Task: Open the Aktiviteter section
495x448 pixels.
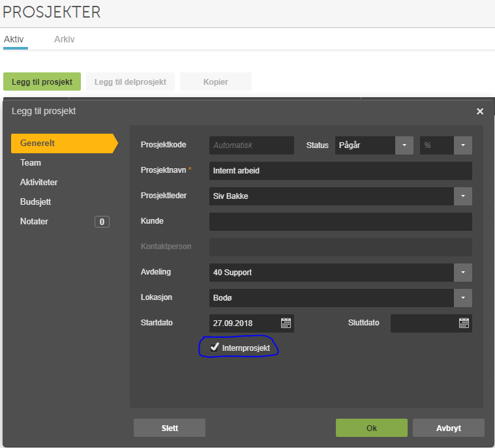Action: pos(39,182)
